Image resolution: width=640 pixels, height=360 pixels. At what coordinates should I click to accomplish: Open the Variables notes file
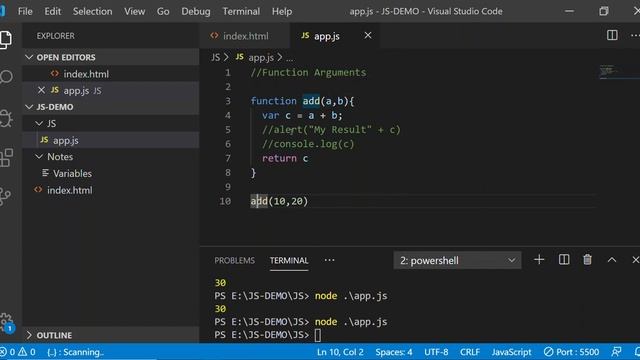point(110,173)
